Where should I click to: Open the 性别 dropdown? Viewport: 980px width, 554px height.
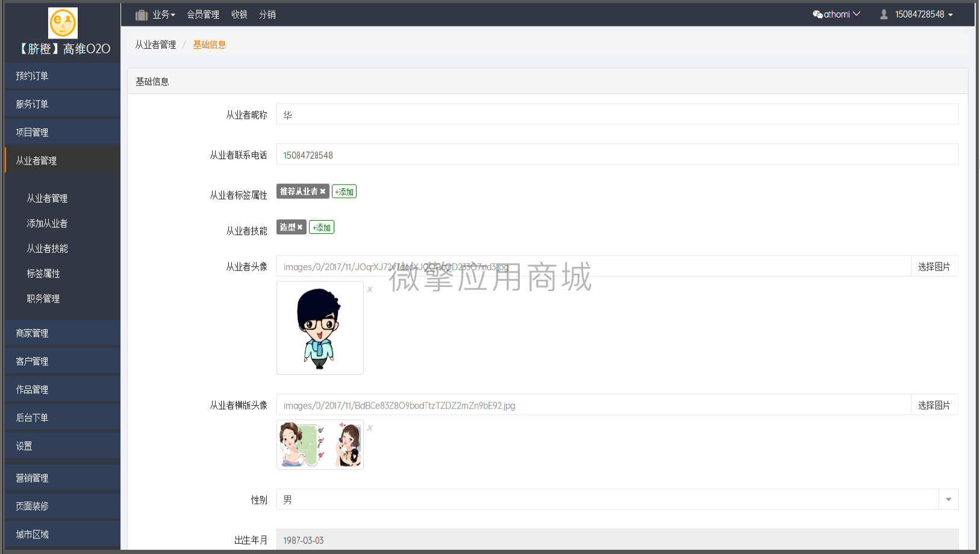pos(617,499)
